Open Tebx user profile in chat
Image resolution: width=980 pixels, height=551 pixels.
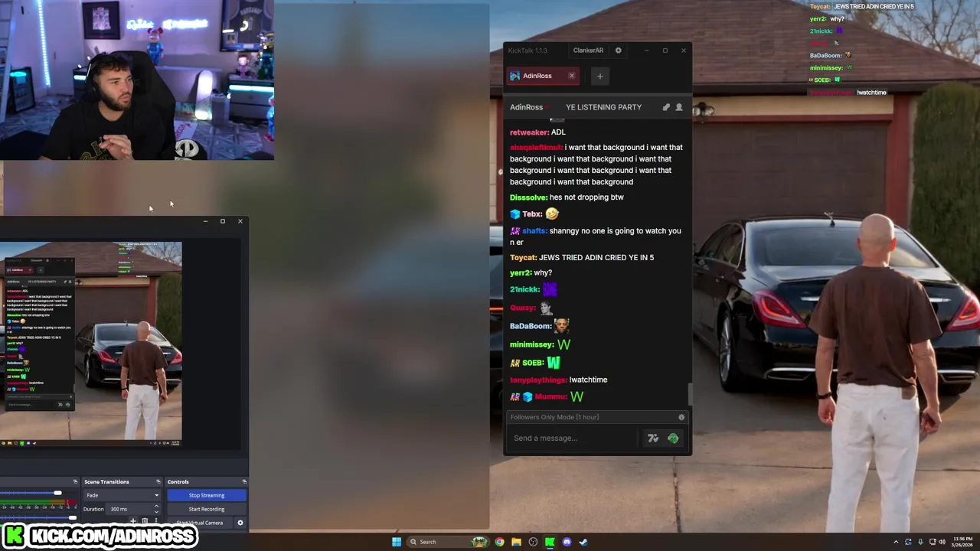point(531,214)
